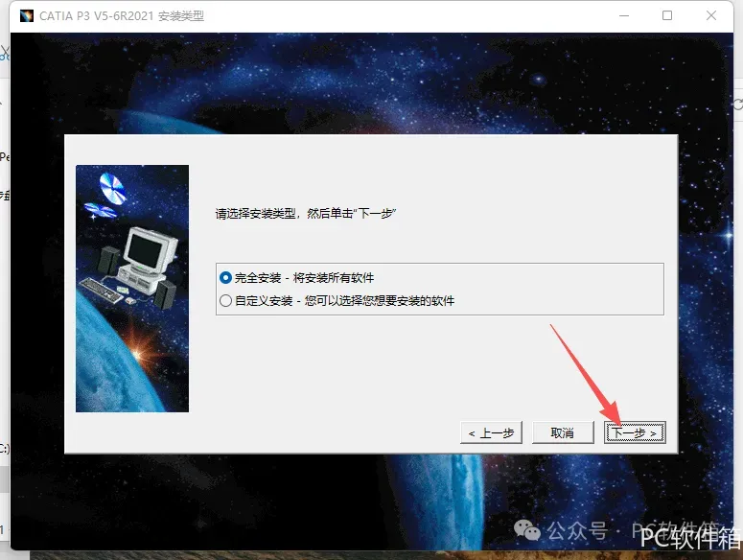Screen dimensions: 743x560
Task: Click the computer and discs illustration
Action: 132,289
